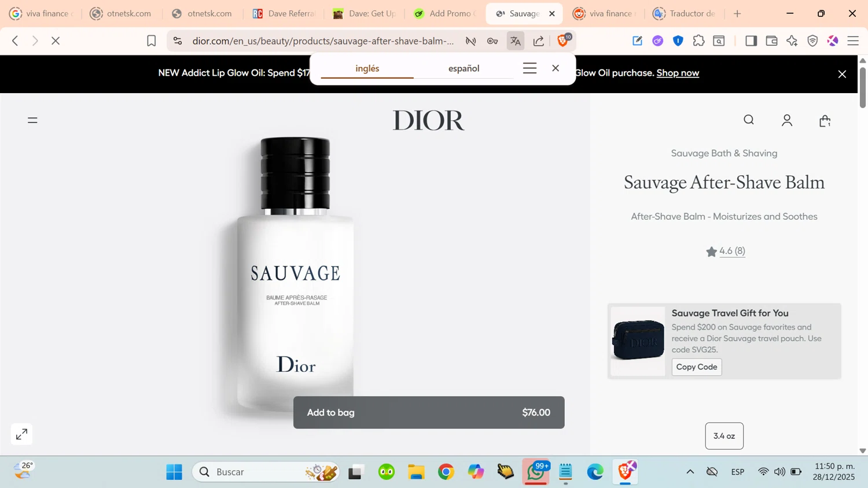Click the translate page icon in address bar
Viewport: 868px width, 488px height.
pos(516,41)
